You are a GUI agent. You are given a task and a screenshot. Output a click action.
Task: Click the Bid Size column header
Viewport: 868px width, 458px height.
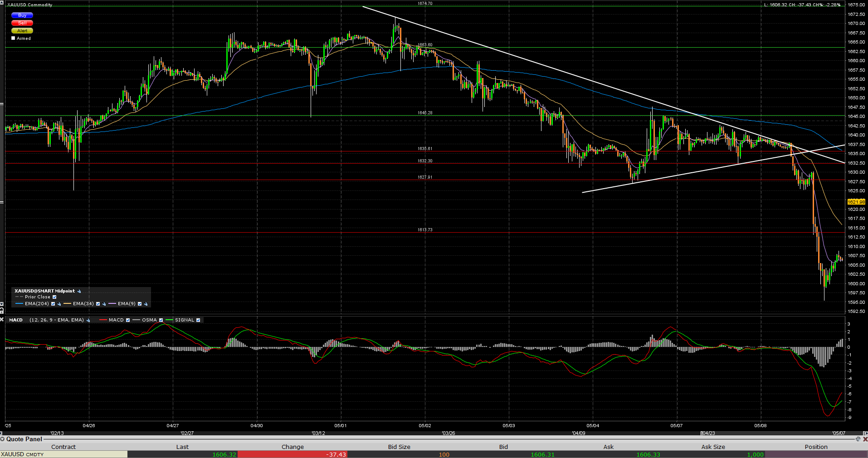(x=399, y=447)
